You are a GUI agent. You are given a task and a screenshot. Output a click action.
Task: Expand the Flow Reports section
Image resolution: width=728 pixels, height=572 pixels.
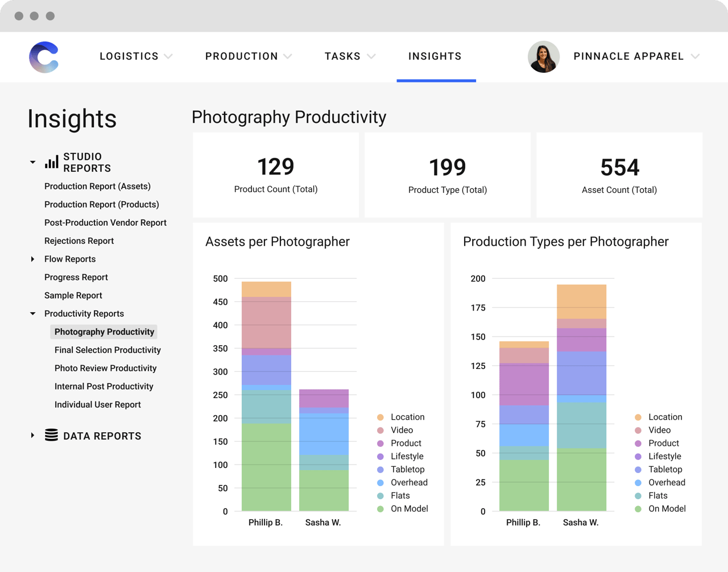click(32, 259)
